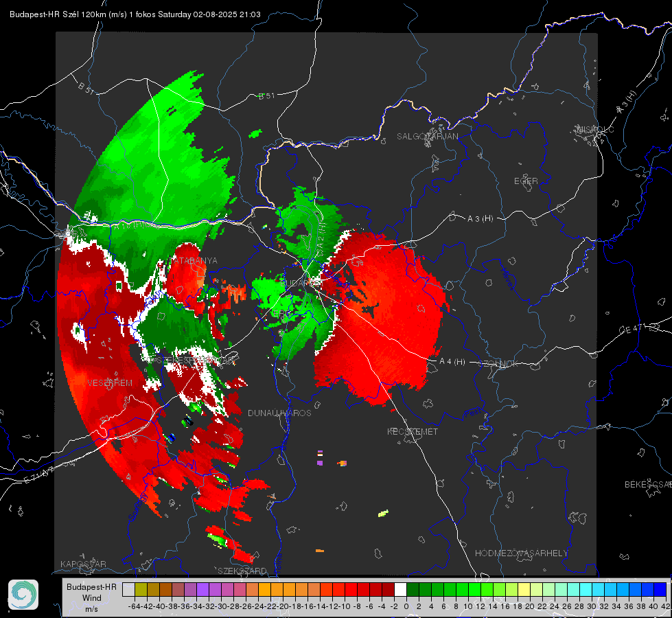Image resolution: width=672 pixels, height=618 pixels.
Task: Click the '20' legend value
Action: point(530,606)
